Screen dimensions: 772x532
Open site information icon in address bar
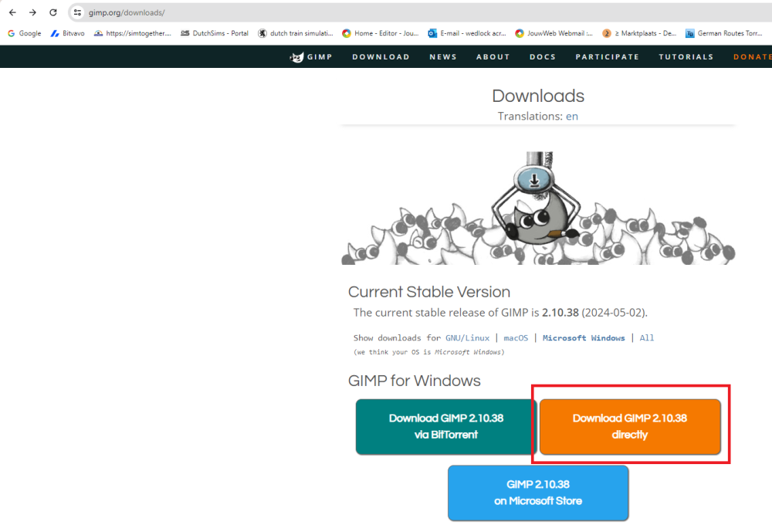point(77,12)
